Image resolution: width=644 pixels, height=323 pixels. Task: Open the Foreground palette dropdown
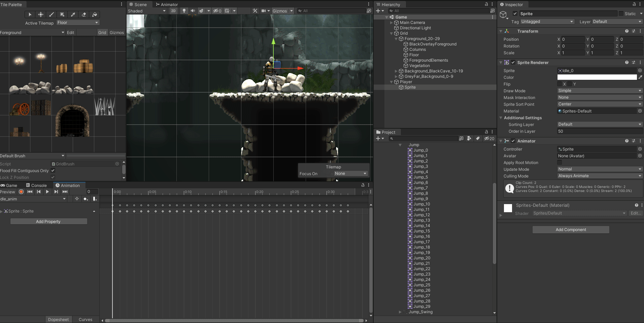click(32, 32)
